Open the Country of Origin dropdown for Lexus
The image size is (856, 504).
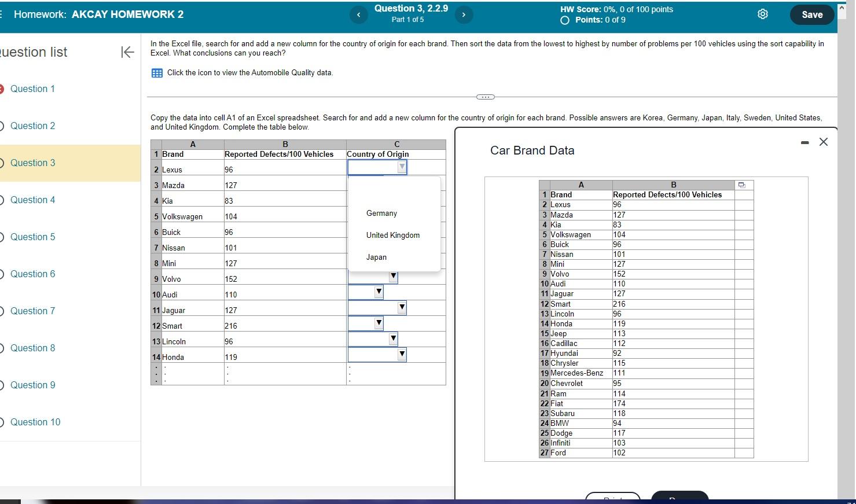click(x=401, y=167)
